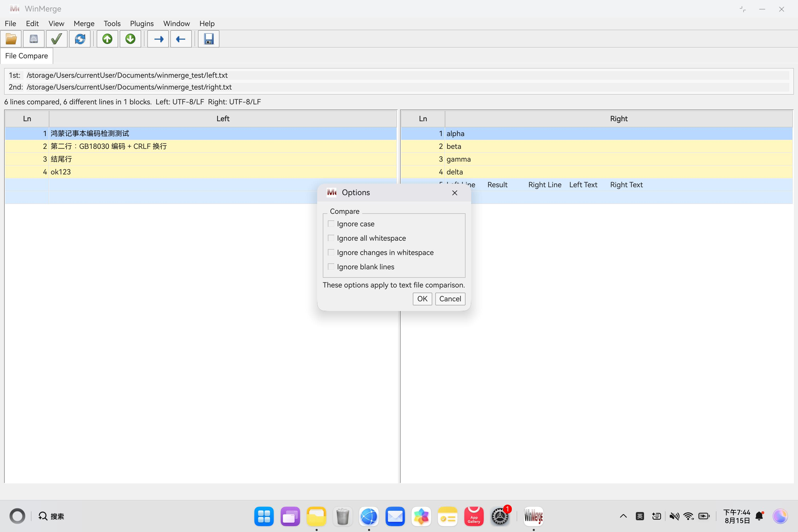Click the open folder toolbar icon
Screen dimensions: 798x532
tap(11, 39)
